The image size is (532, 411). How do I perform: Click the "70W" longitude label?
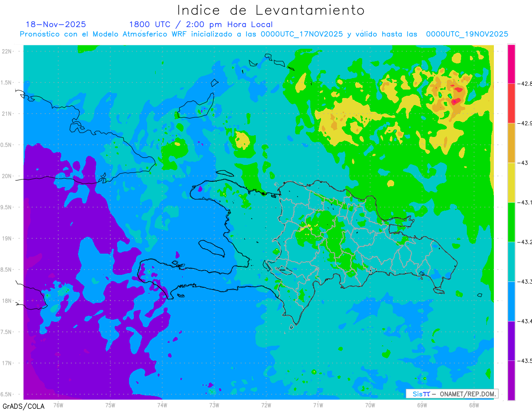click(x=370, y=405)
